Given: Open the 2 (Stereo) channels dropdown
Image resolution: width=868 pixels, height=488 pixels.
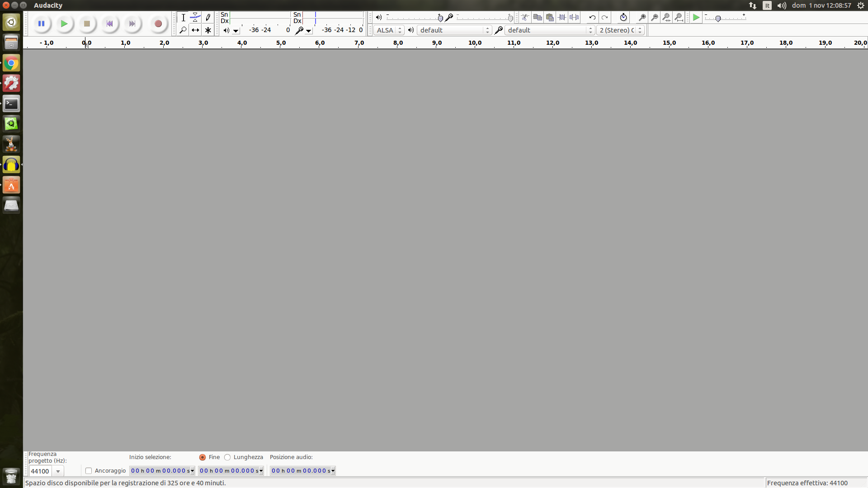Looking at the screenshot, I should 620,30.
